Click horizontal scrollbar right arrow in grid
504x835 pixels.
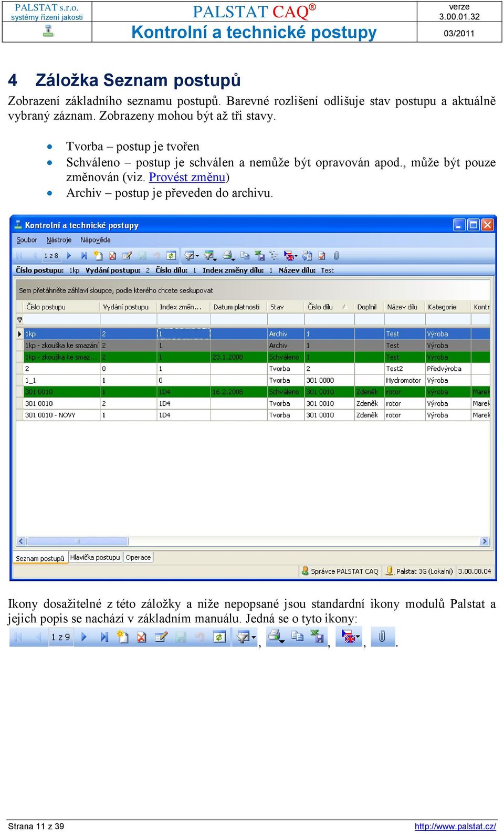tap(484, 541)
